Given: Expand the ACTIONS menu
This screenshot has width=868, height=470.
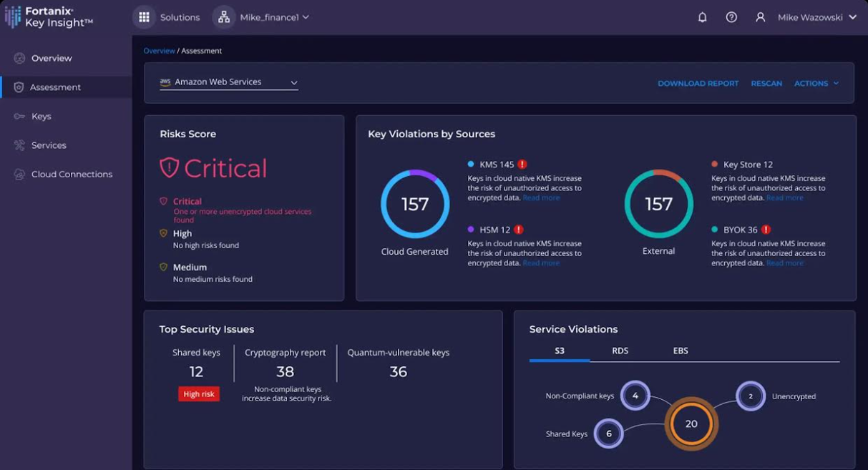Looking at the screenshot, I should 816,84.
